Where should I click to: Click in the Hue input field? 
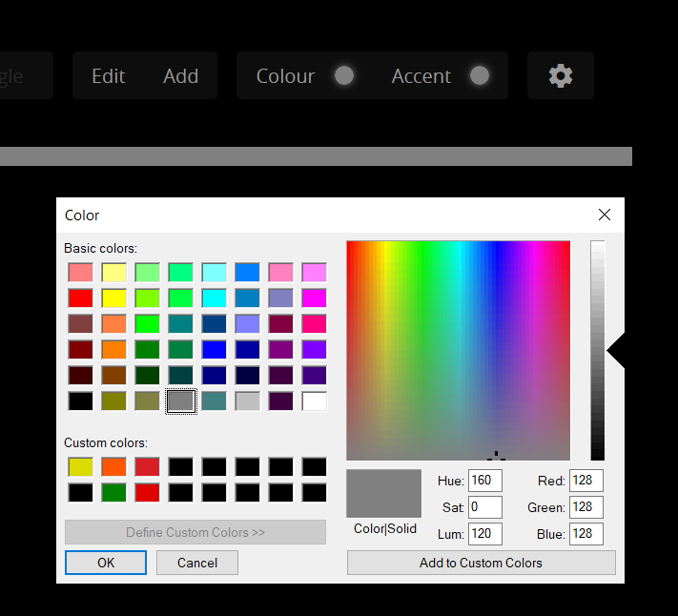pos(485,481)
